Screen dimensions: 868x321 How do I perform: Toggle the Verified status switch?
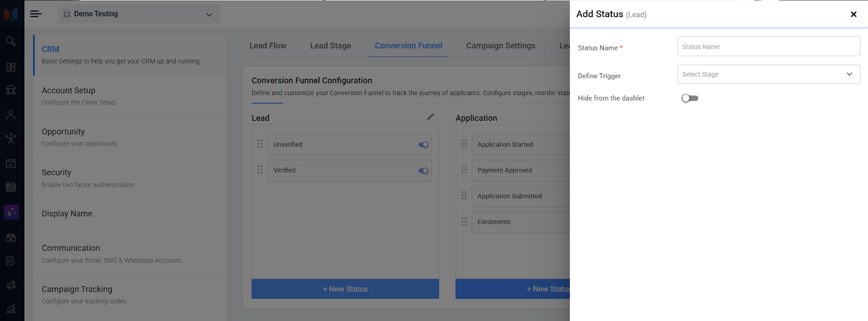[x=423, y=171]
